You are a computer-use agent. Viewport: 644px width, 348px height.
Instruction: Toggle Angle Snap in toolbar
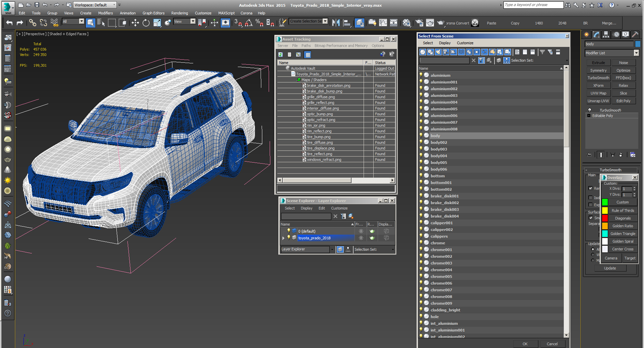coord(249,23)
